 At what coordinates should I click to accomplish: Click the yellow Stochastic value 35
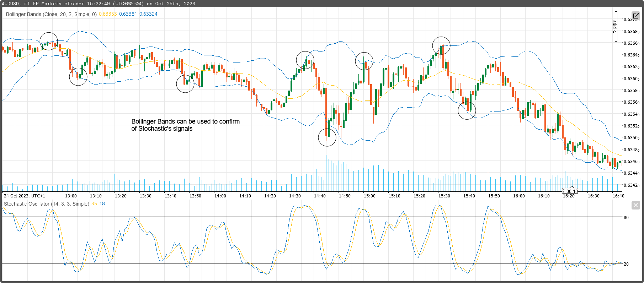[x=94, y=204]
